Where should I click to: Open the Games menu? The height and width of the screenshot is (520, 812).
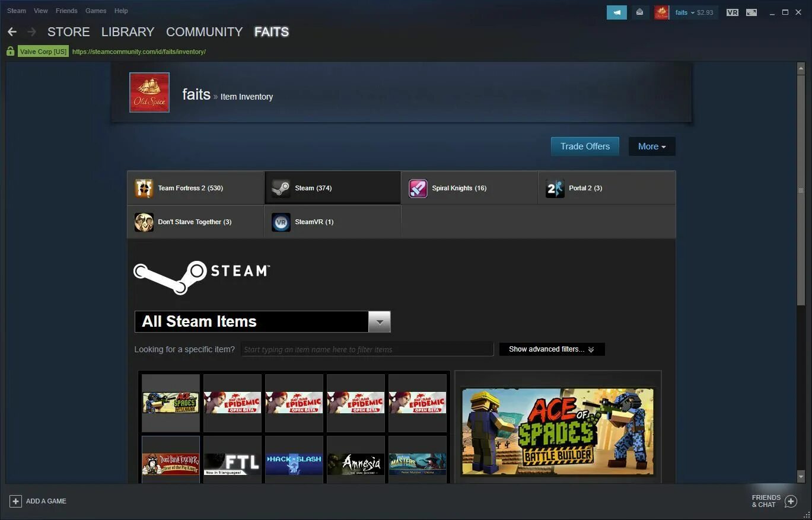tap(95, 11)
